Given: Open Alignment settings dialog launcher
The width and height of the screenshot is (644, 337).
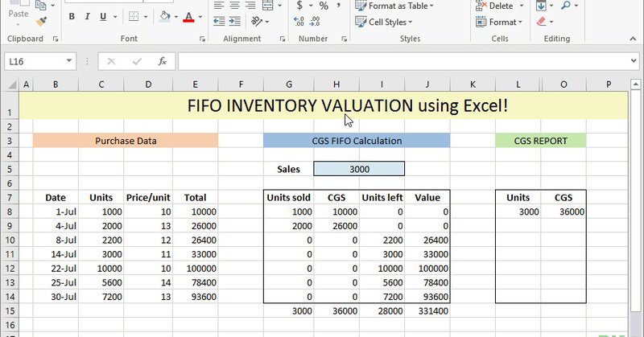Looking at the screenshot, I should 283,39.
